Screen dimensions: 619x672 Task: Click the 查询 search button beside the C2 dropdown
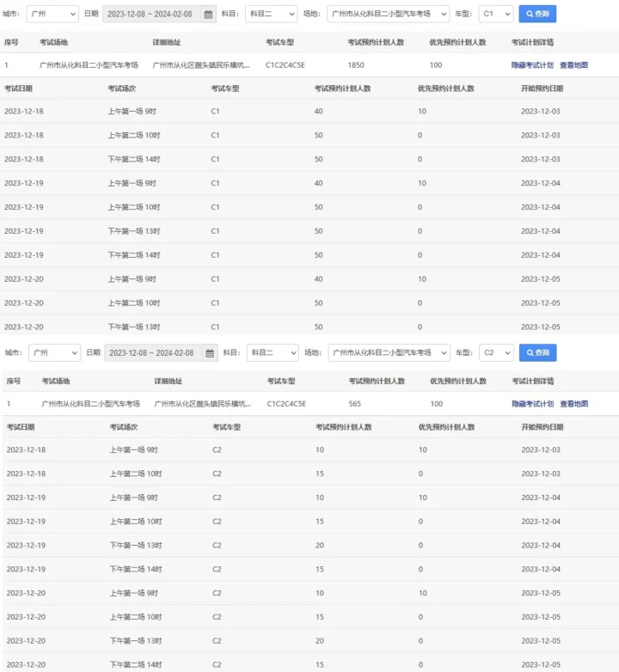538,353
